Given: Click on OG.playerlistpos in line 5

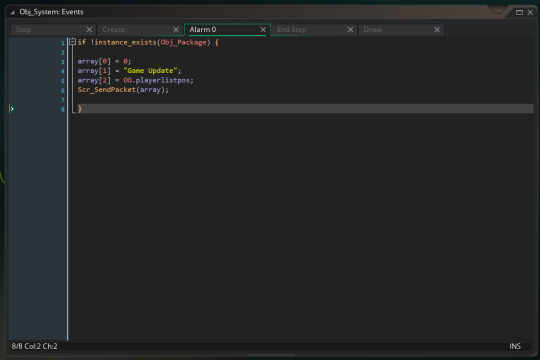Looking at the screenshot, I should point(156,80).
